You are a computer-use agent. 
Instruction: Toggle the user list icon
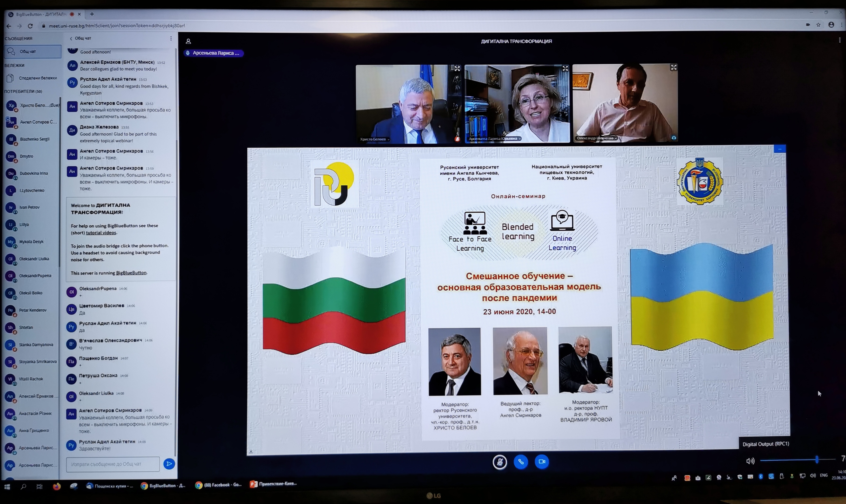tap(188, 41)
